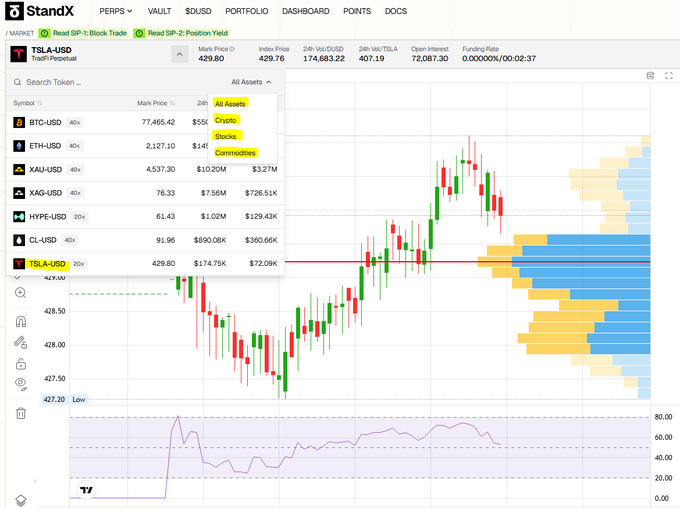This screenshot has height=509, width=680.
Task: Collapse the All Assets filter dropdown
Action: pyautogui.click(x=252, y=82)
